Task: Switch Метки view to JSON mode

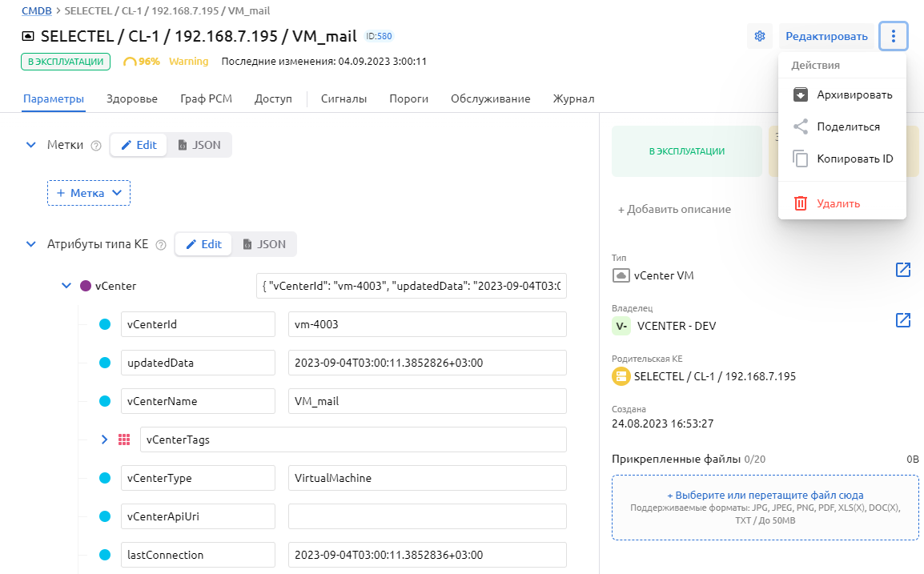Action: pos(199,145)
